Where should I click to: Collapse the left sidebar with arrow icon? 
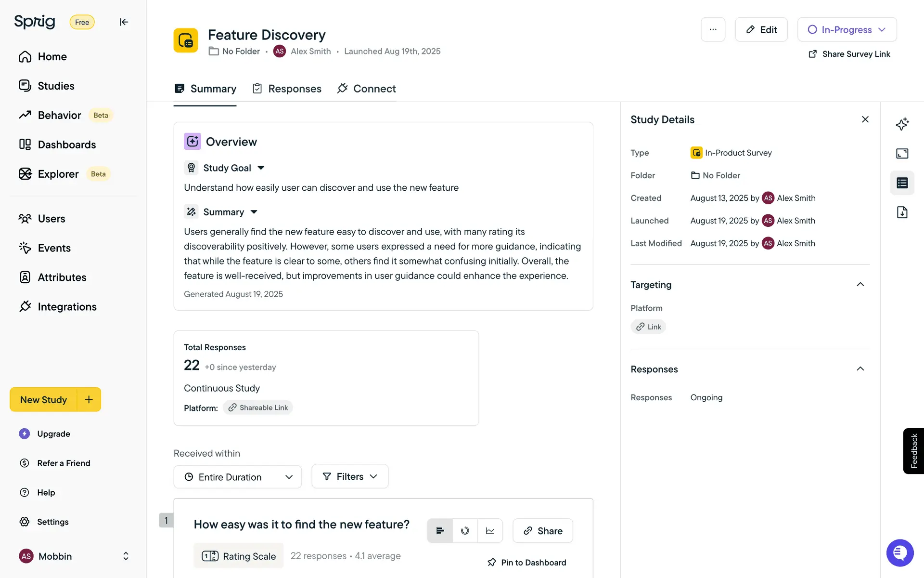tap(124, 22)
